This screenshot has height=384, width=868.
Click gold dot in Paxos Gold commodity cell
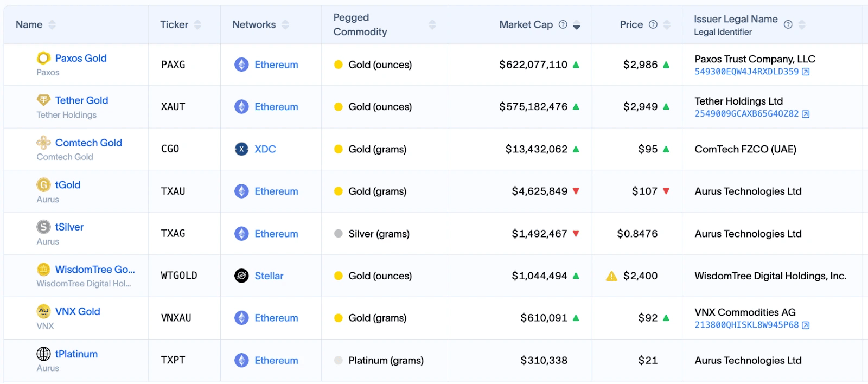coord(339,65)
